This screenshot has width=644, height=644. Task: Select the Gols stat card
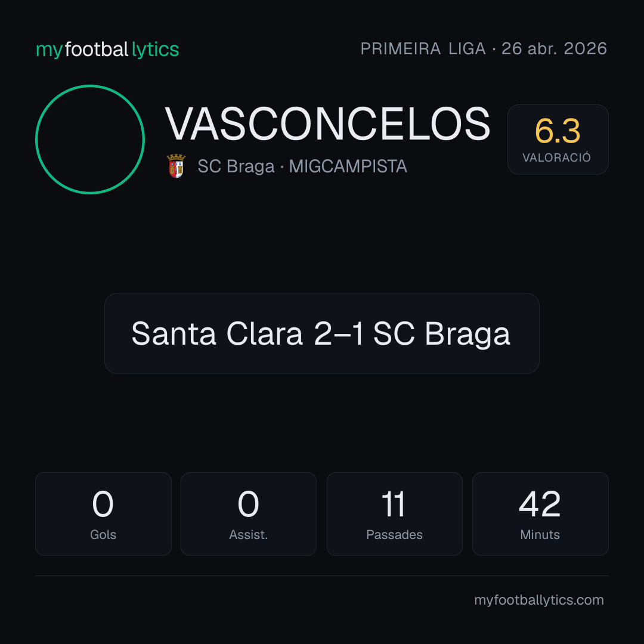(103, 514)
